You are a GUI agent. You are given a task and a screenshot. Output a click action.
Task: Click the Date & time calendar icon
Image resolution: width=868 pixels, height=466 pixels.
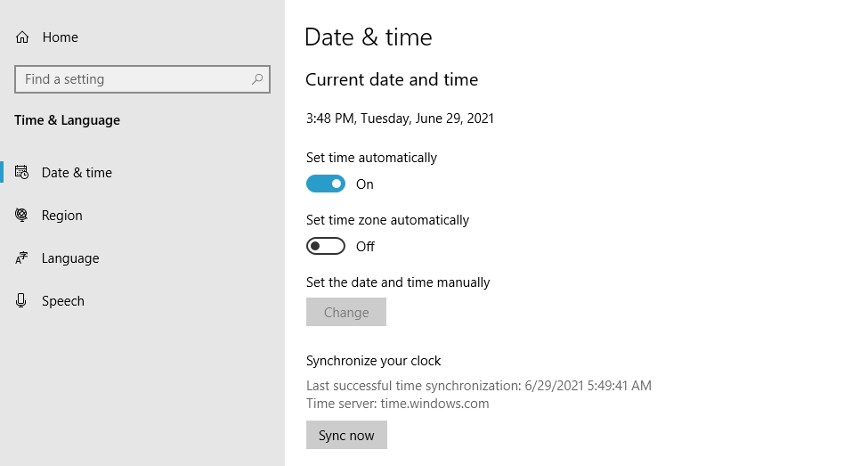(x=22, y=173)
